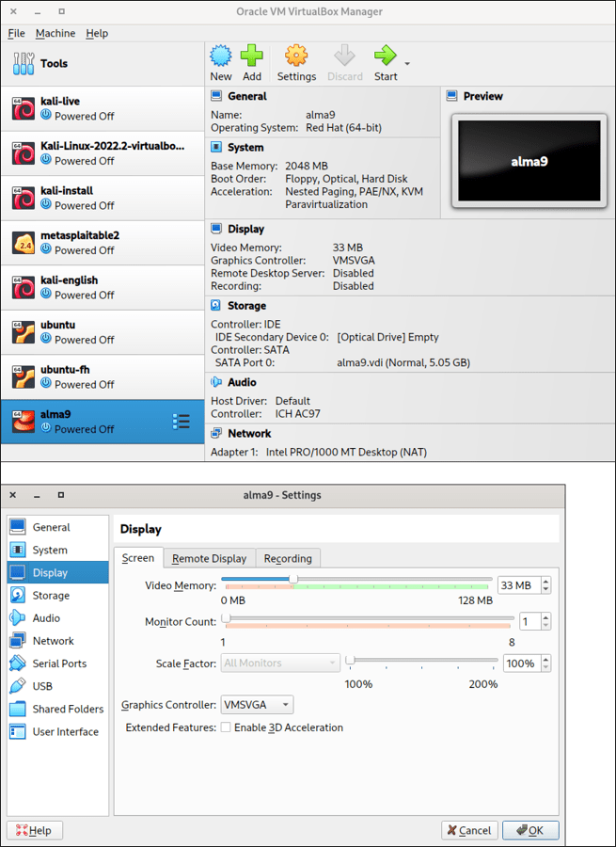Select the kali-live virtual machine
The height and width of the screenshot is (847, 616).
[x=103, y=108]
